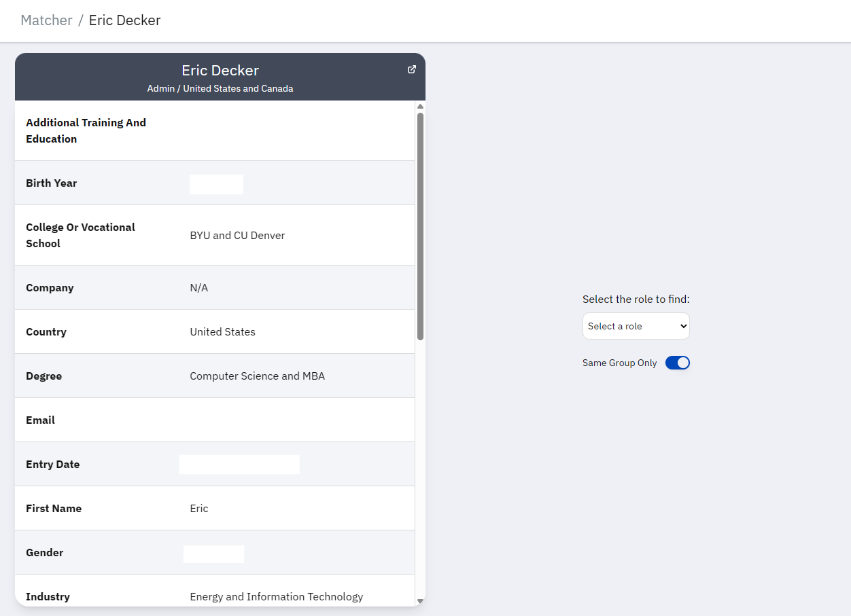Navigate back using the Matcher breadcrumb link

point(46,20)
